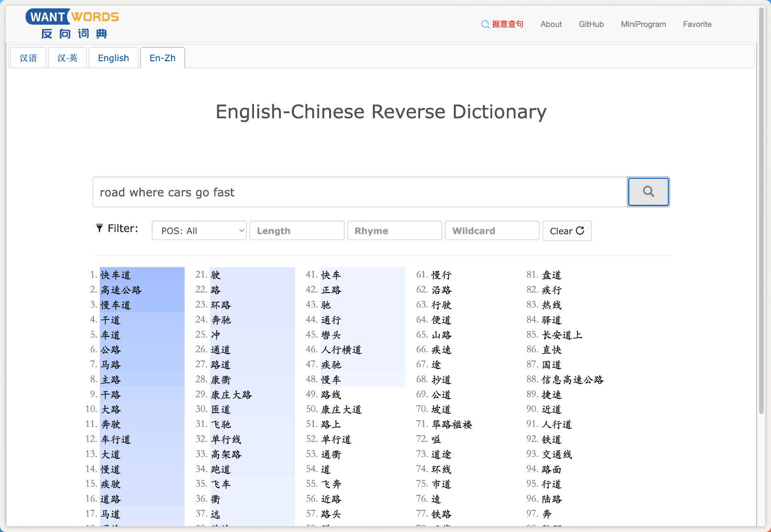This screenshot has width=771, height=532.
Task: Select the En-Zh tab
Action: [x=162, y=58]
